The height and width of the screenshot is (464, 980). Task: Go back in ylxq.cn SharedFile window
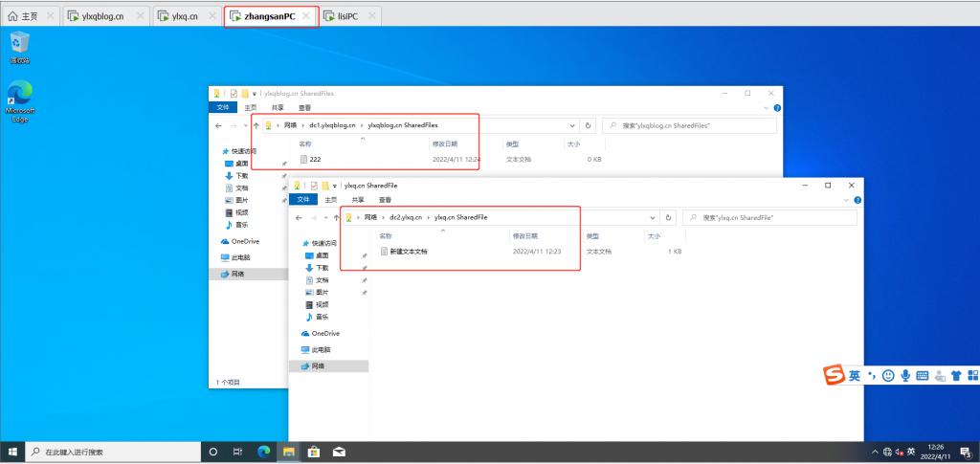tap(299, 217)
